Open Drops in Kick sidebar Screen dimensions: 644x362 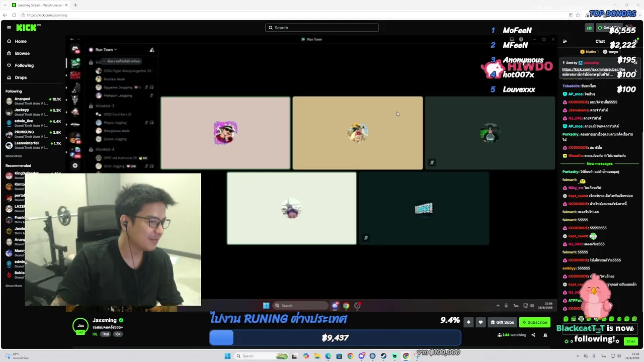(21, 77)
